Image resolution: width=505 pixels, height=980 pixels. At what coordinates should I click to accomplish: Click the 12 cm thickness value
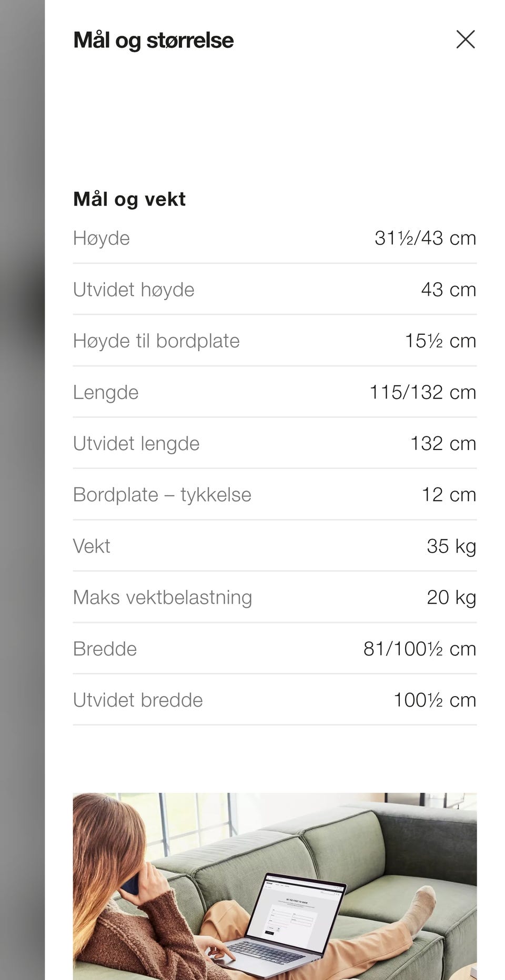pyautogui.click(x=449, y=495)
